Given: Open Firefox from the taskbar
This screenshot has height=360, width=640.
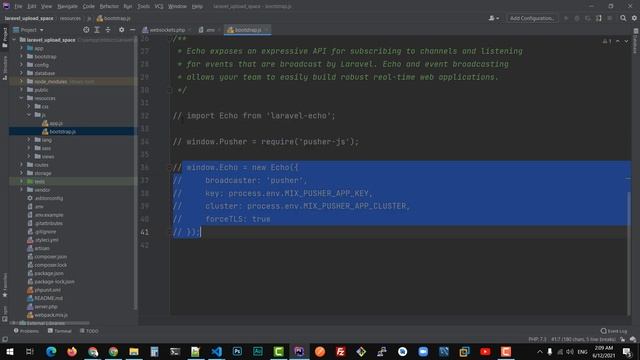Looking at the screenshot, I should [x=72, y=351].
